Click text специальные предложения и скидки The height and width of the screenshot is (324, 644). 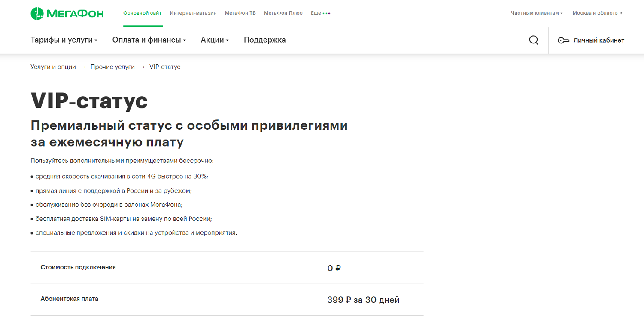[137, 233]
